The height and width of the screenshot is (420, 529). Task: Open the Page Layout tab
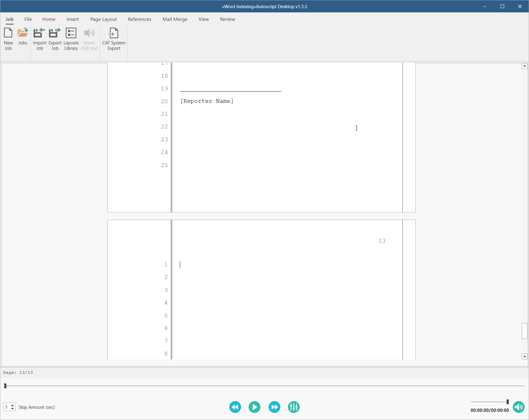pos(103,19)
